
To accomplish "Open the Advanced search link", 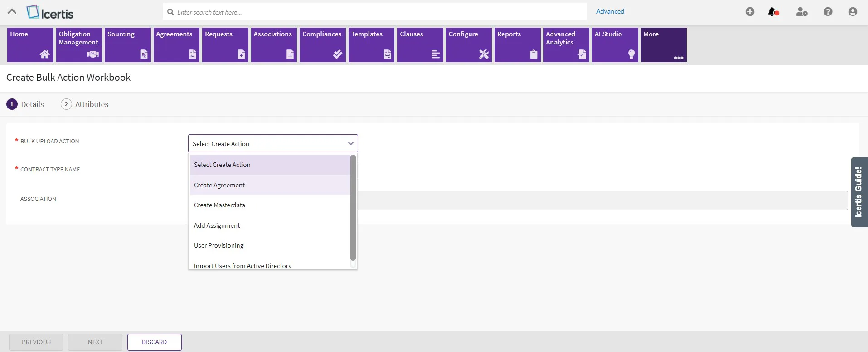I will pyautogui.click(x=610, y=11).
